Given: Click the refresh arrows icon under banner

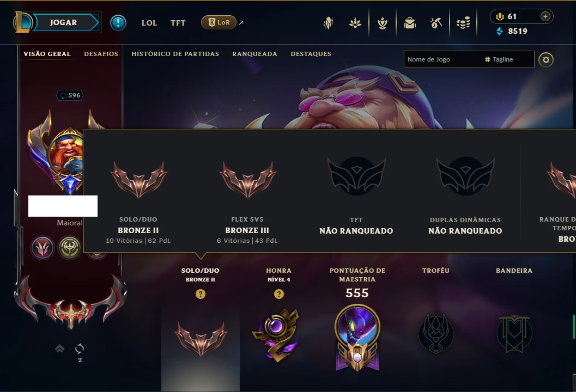Looking at the screenshot, I should 80,348.
